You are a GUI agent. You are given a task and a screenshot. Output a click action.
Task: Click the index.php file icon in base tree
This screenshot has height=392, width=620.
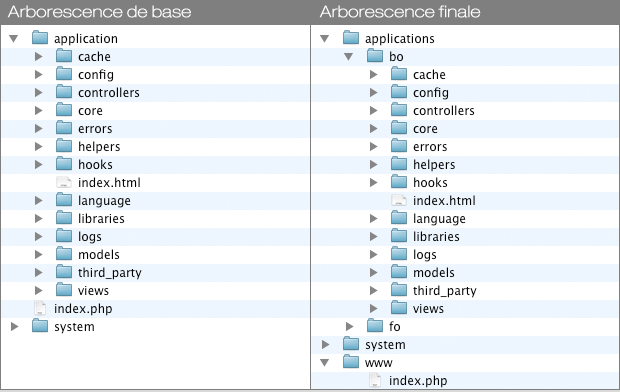[40, 309]
